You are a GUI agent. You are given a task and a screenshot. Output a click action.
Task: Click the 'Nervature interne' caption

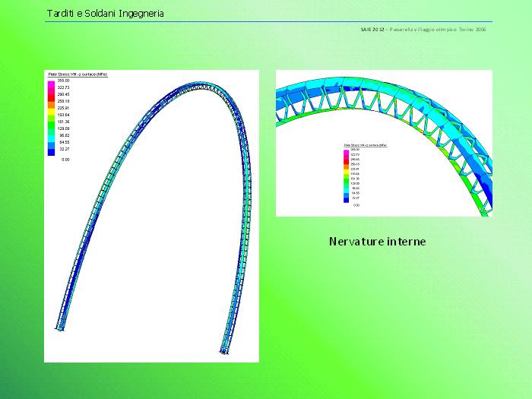[x=377, y=242]
